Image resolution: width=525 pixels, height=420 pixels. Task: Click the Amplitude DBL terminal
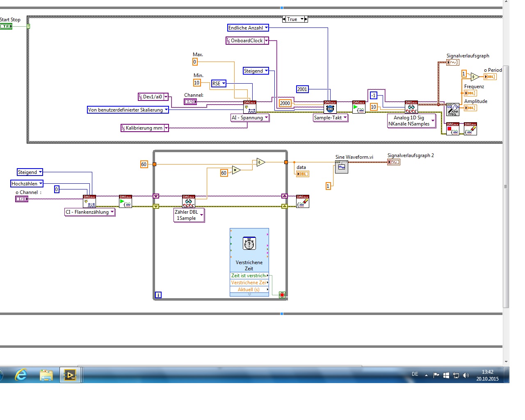(470, 108)
